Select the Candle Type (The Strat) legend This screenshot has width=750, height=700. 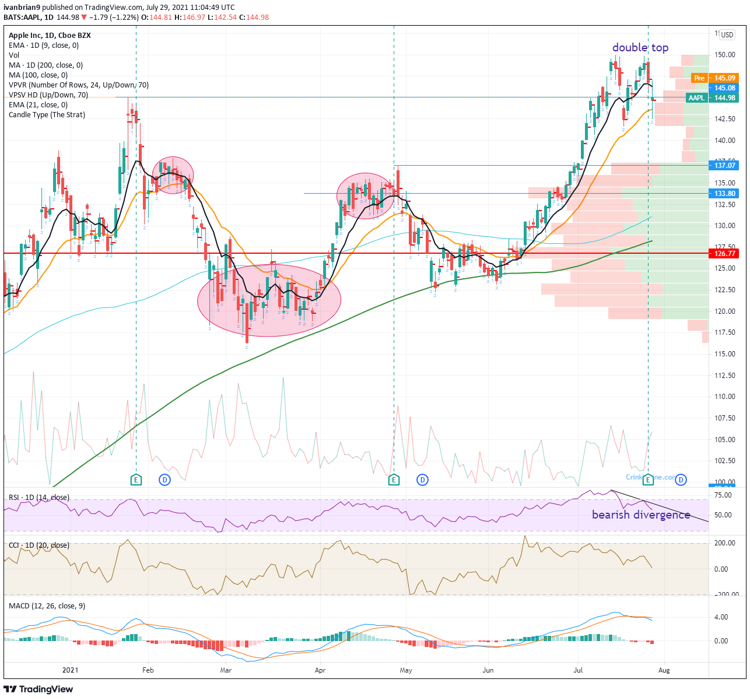coord(47,115)
